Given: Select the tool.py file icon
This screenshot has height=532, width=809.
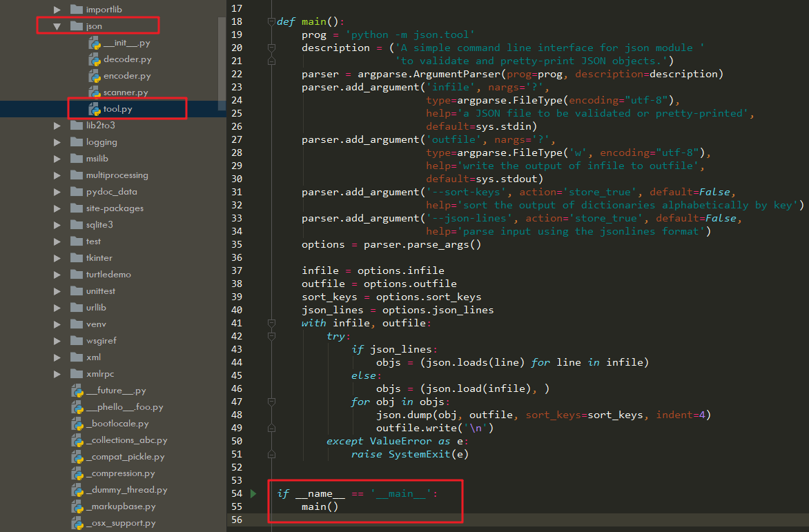Looking at the screenshot, I should [95, 109].
